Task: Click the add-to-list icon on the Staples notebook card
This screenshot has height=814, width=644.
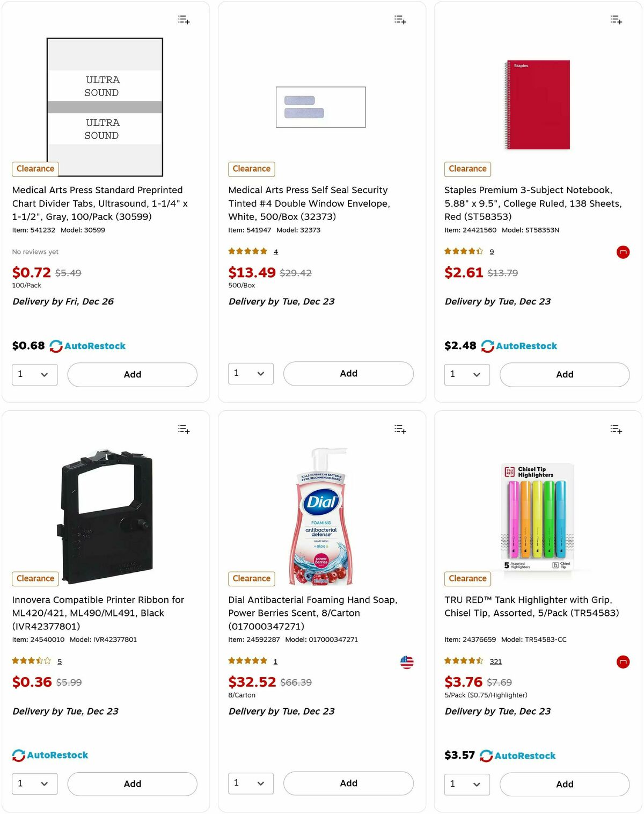Action: click(616, 19)
